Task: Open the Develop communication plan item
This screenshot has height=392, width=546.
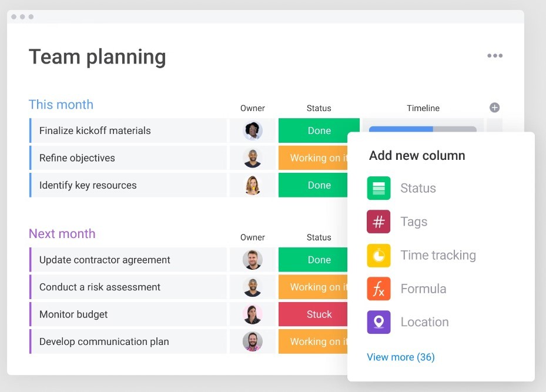Action: click(104, 341)
